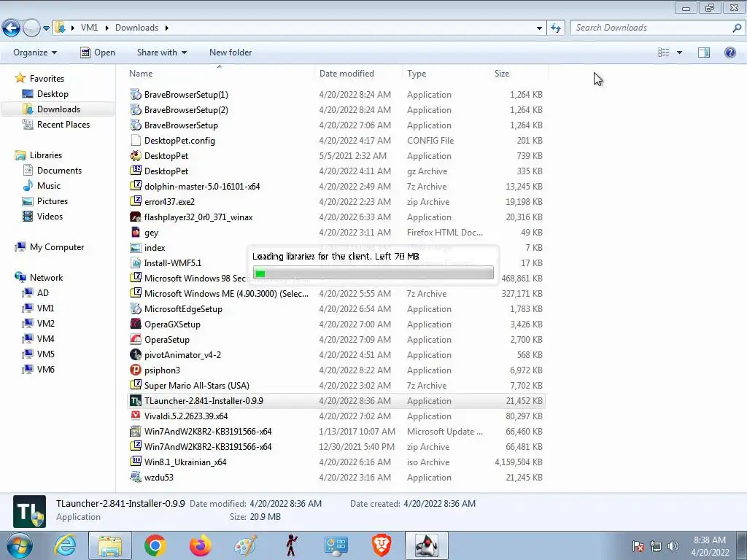Open the Pictures library
The image size is (747, 560).
point(53,201)
